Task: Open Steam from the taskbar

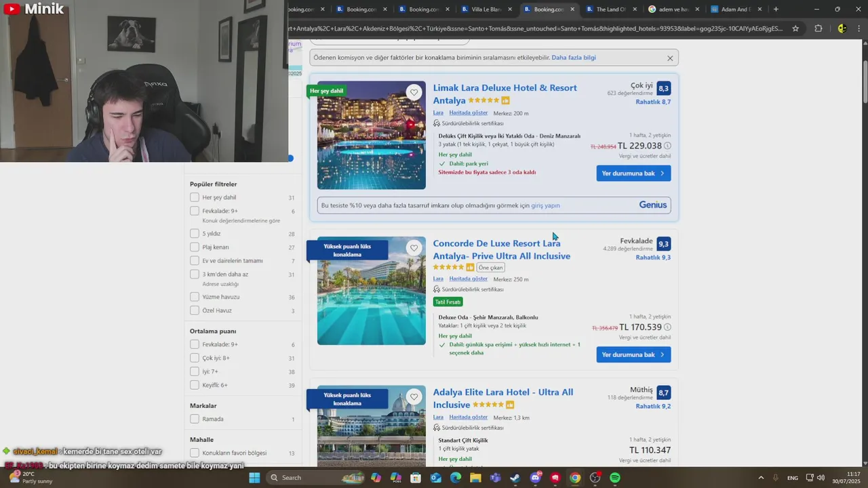Action: coord(515,478)
